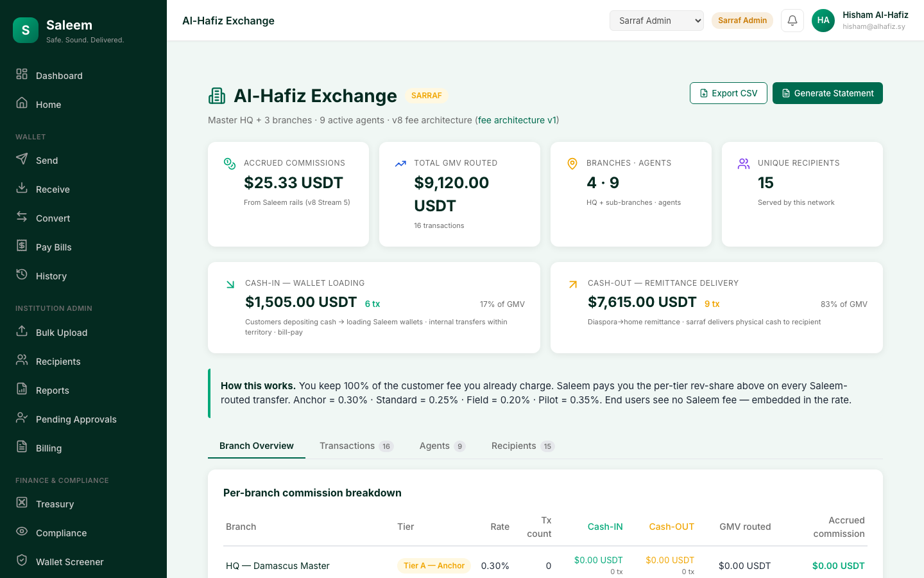Click the Home house icon
The image size is (924, 578).
click(x=22, y=103)
